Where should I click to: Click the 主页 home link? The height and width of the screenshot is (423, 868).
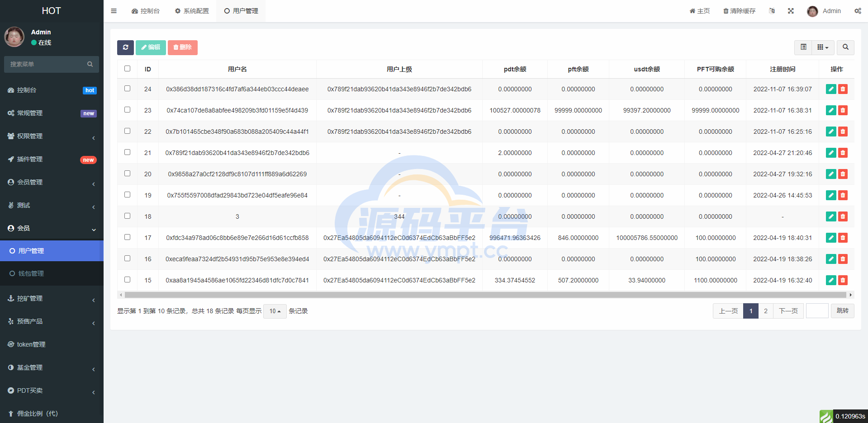click(700, 11)
